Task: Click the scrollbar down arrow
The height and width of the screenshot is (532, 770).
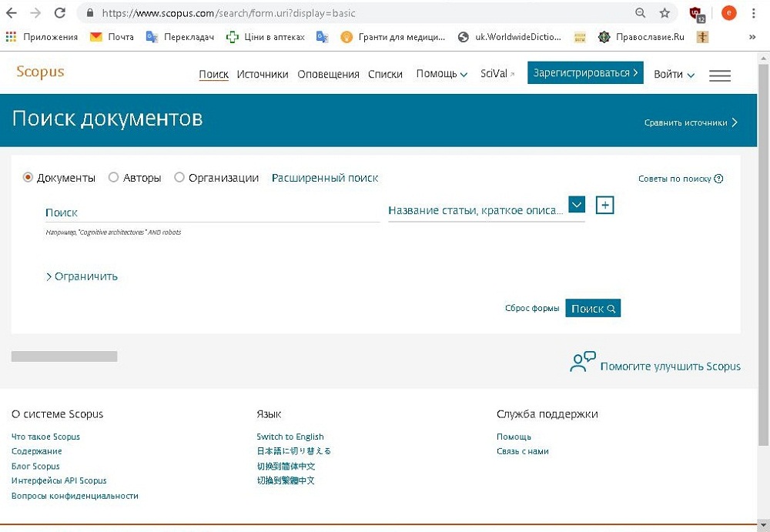Action: 763,526
